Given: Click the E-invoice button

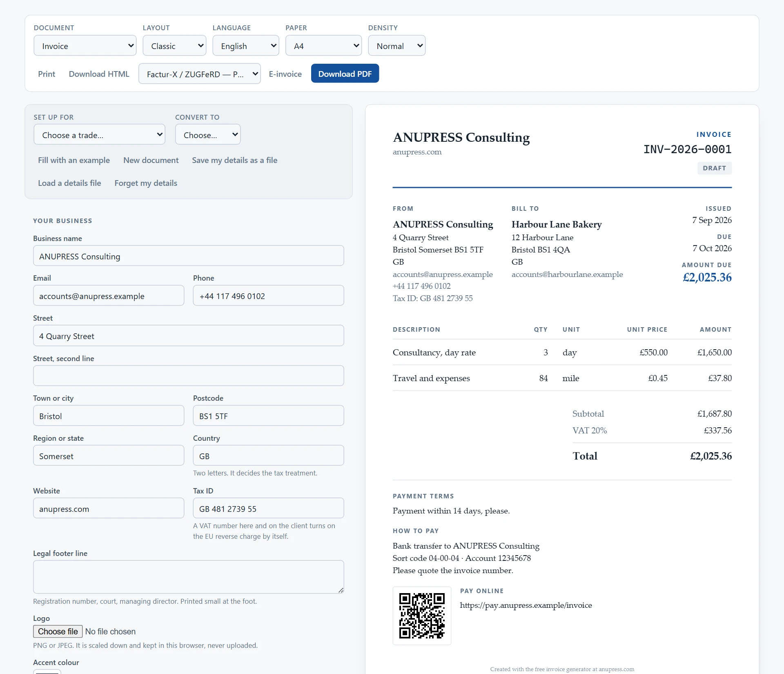Looking at the screenshot, I should point(285,74).
